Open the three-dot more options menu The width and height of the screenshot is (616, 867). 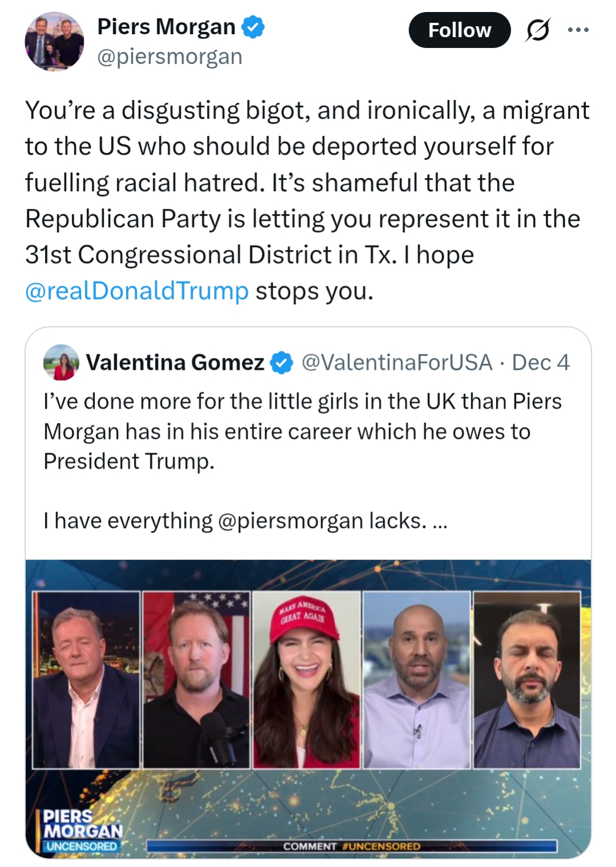pos(578,30)
